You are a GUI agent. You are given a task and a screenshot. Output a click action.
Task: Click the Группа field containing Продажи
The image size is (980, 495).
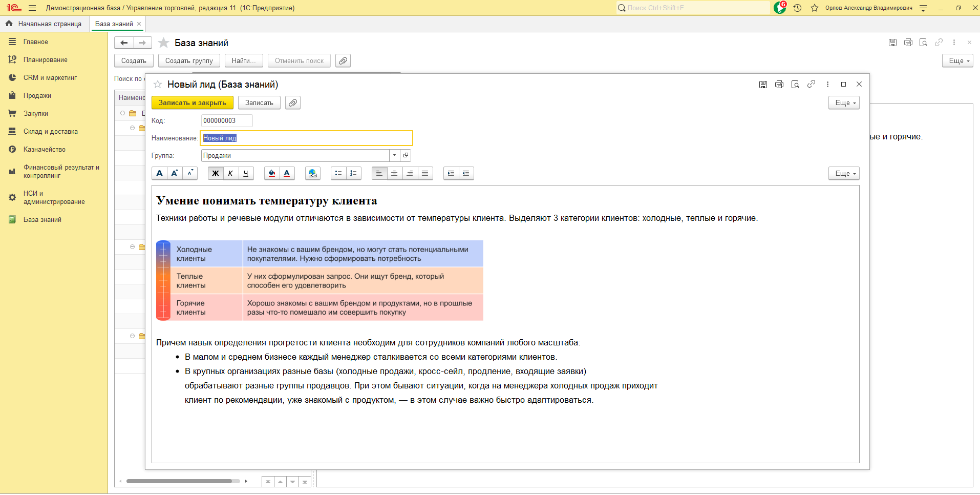[295, 155]
